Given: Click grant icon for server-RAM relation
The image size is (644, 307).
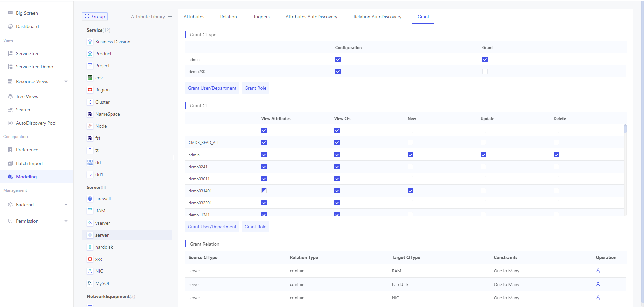Looking at the screenshot, I should tap(598, 271).
